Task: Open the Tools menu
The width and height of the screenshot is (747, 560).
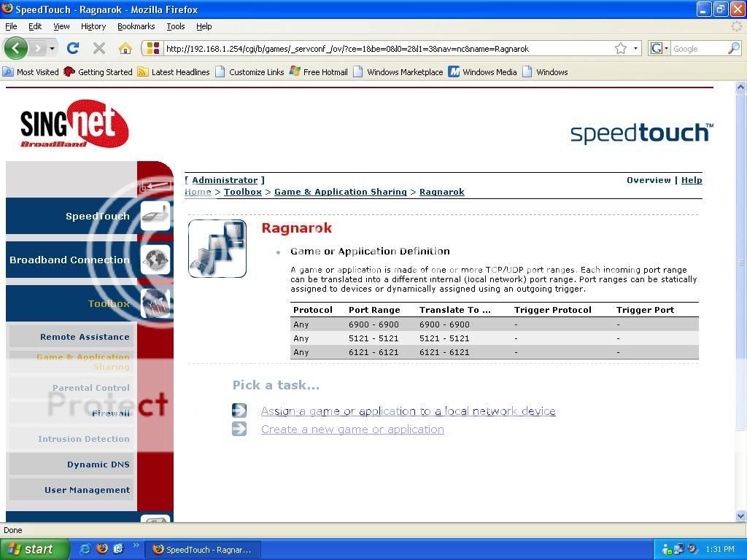Action: tap(175, 26)
